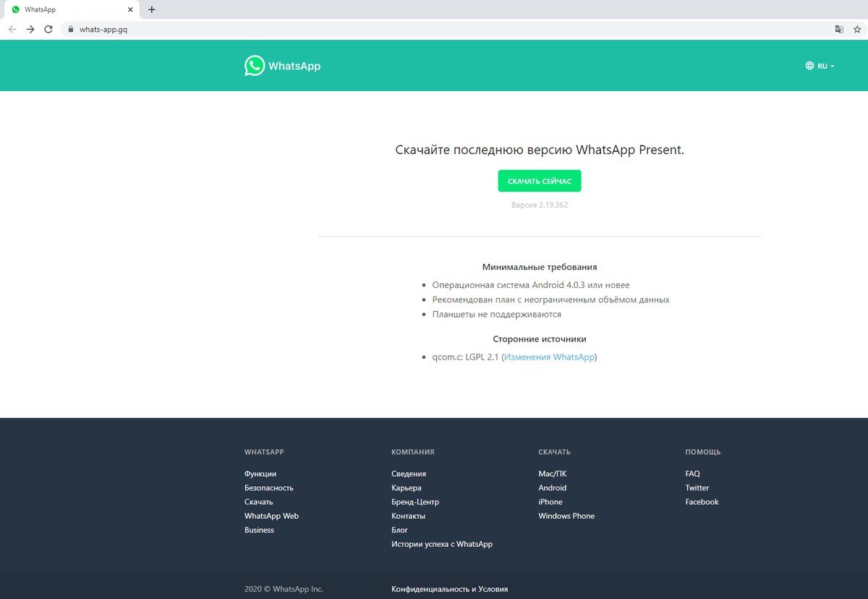Click the WHATSAPP footer column heading
This screenshot has height=599, width=868.
[264, 452]
